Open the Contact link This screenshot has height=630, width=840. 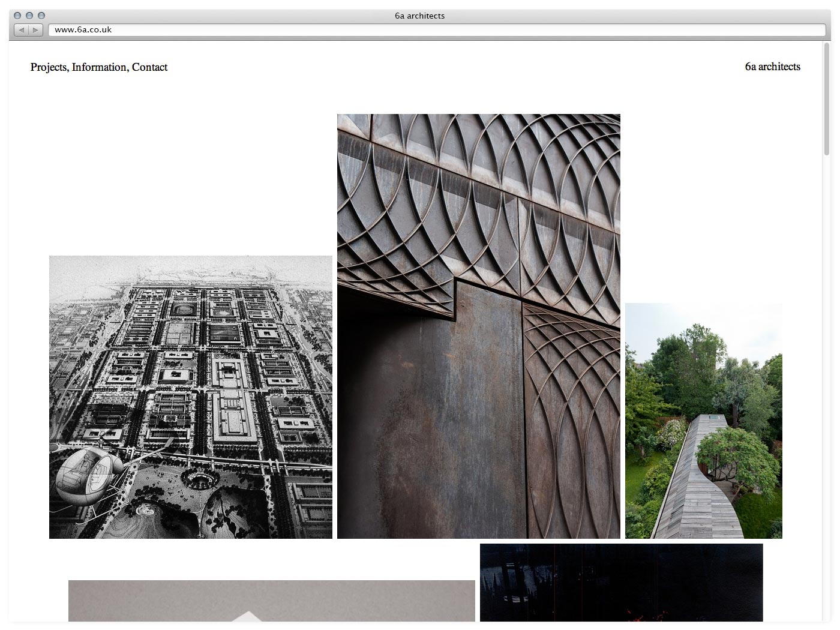pos(149,67)
